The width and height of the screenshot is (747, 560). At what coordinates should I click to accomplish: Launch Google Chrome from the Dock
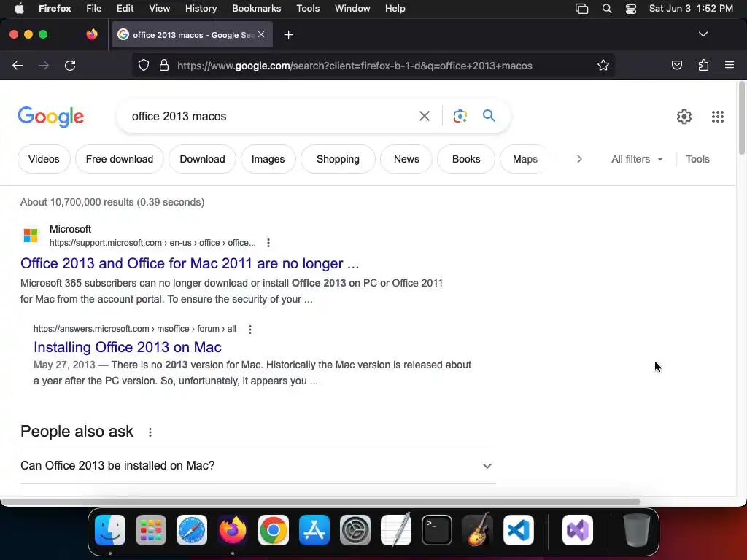(x=274, y=530)
